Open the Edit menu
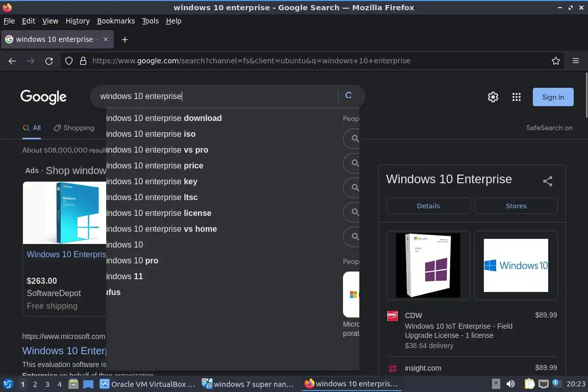The height and width of the screenshot is (392, 588). 29,21
